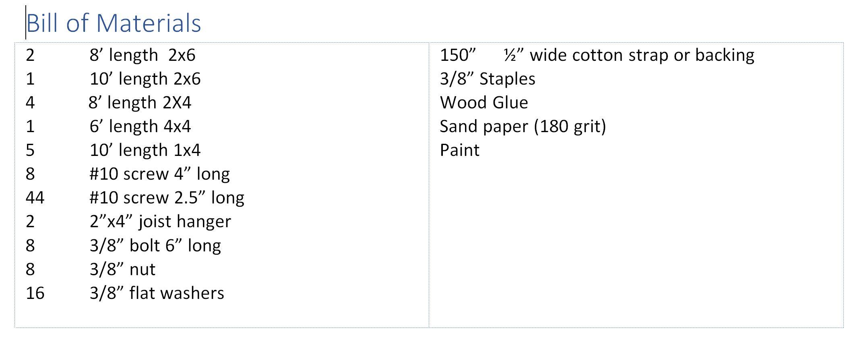This screenshot has width=868, height=338.
Task: Click the #10 screw 2.5" long line
Action: [167, 198]
